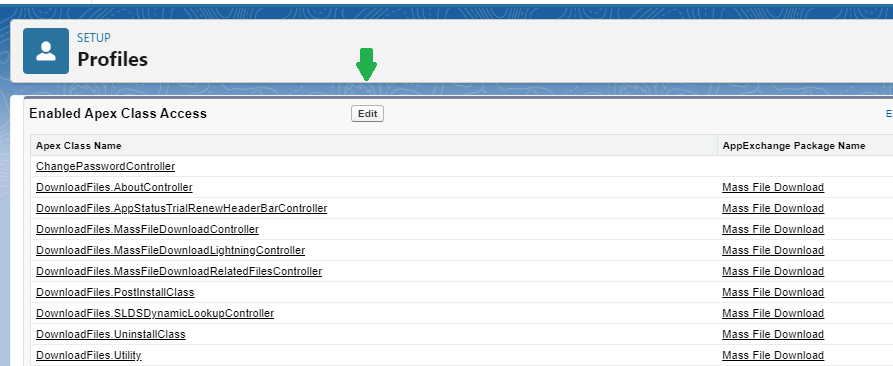Open Mass File Download package for UninstallClass
Viewport: 893px width, 366px height.
click(x=773, y=335)
